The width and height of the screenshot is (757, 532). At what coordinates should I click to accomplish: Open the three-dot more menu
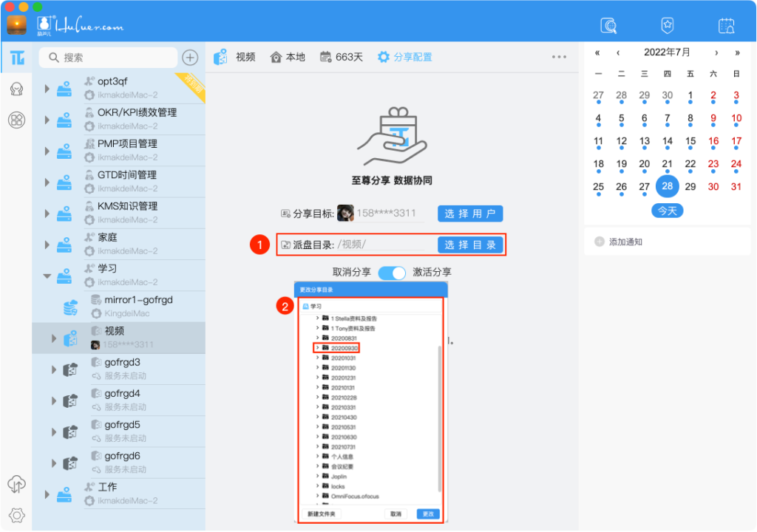(559, 57)
